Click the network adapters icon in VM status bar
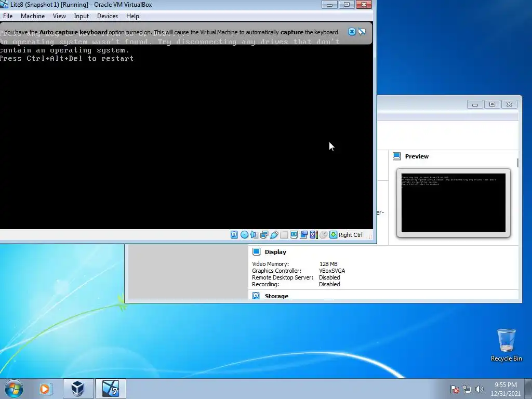The height and width of the screenshot is (399, 532). click(264, 235)
